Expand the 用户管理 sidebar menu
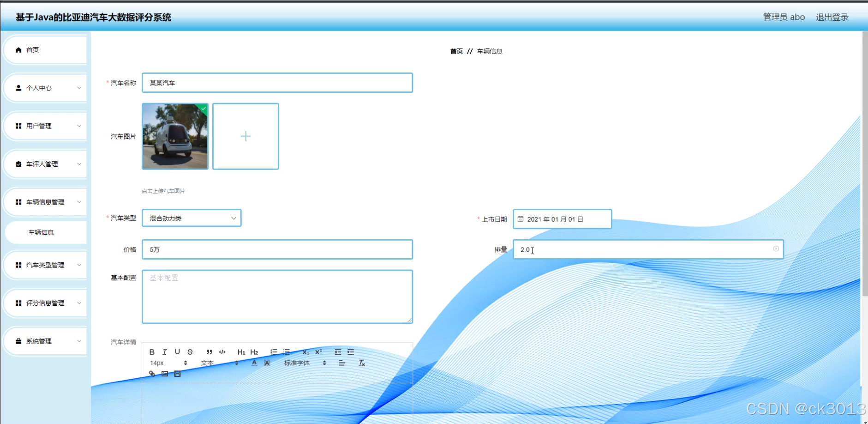This screenshot has width=868, height=424. coord(45,126)
